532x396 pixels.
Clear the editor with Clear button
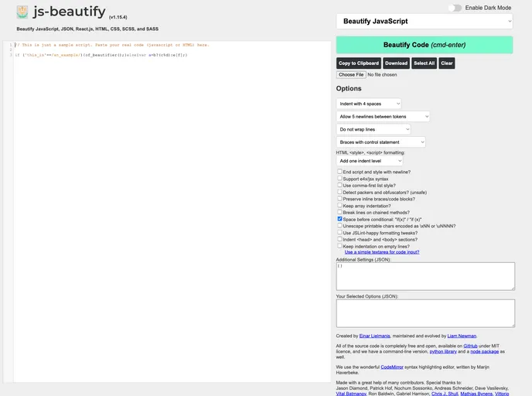click(x=447, y=63)
